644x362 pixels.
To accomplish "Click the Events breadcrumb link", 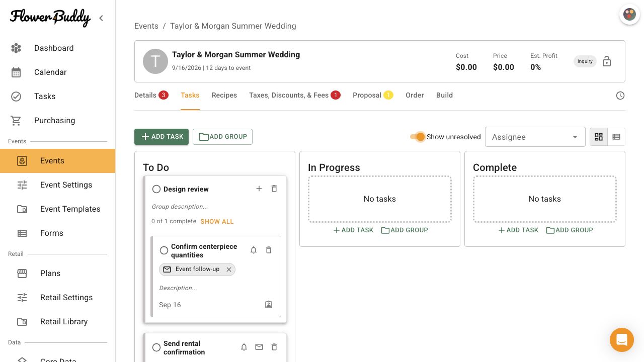I will tap(146, 26).
